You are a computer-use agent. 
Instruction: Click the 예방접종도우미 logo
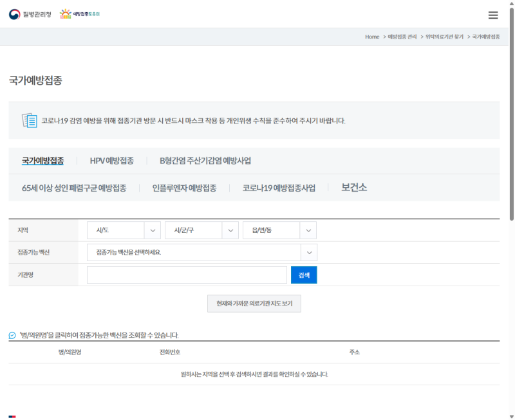click(79, 14)
